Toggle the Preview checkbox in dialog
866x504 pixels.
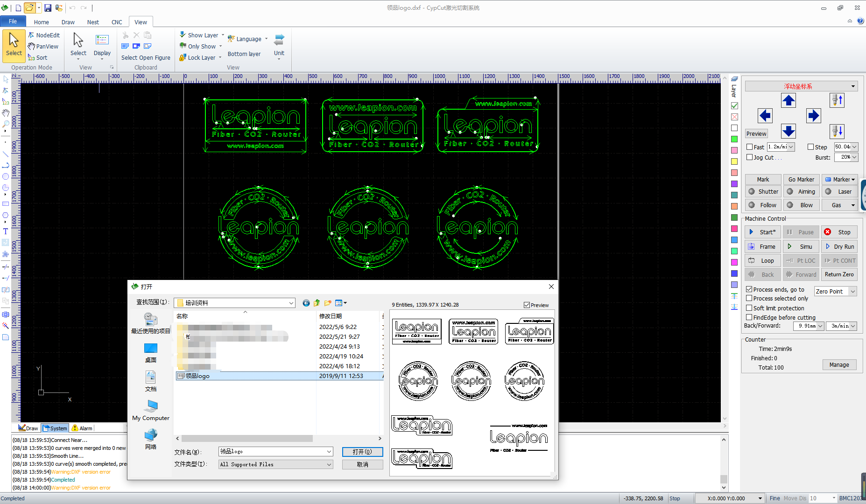point(527,305)
